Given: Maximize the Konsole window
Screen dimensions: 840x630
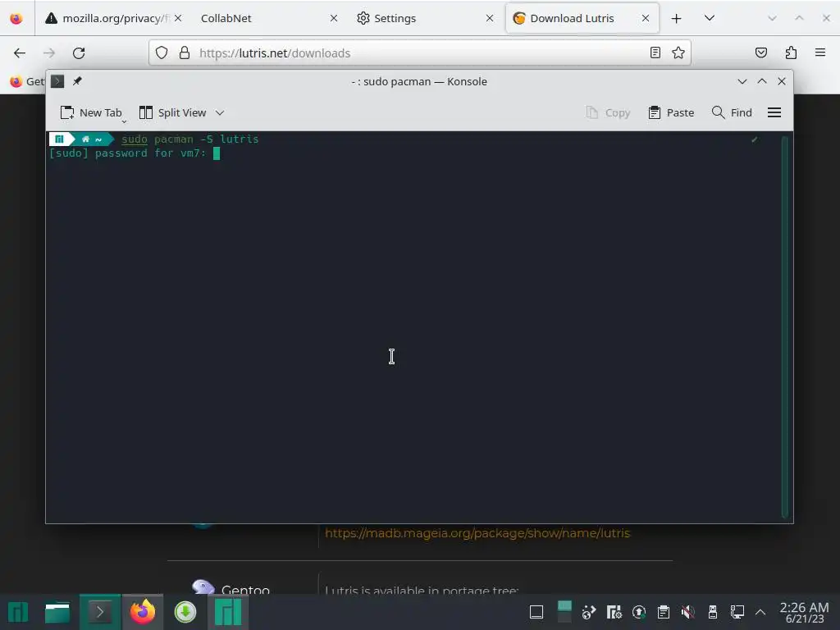Looking at the screenshot, I should point(762,81).
